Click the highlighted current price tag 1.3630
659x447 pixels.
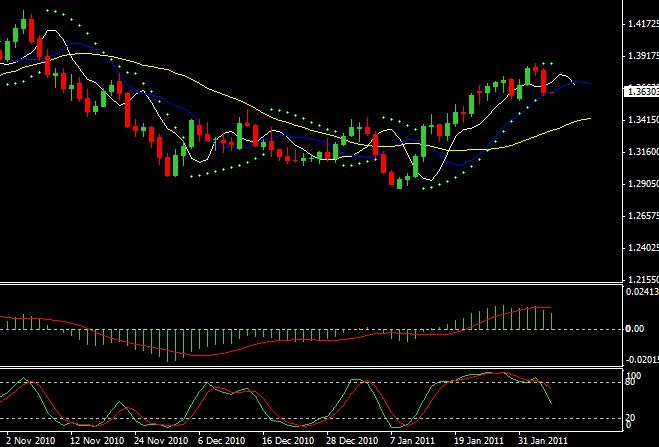pyautogui.click(x=642, y=91)
